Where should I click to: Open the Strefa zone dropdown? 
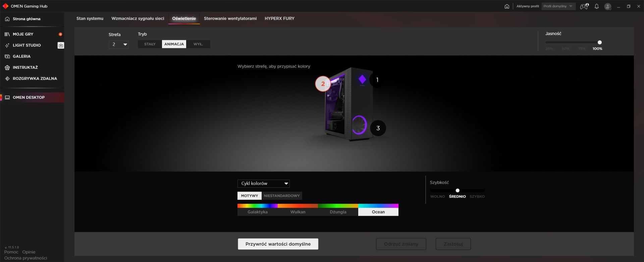tap(118, 44)
